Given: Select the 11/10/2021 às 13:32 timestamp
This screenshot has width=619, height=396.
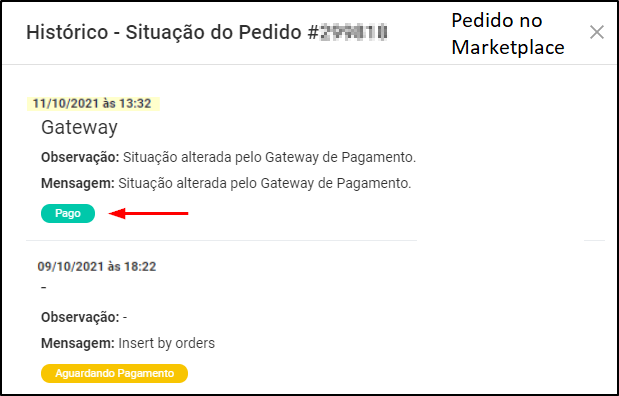Looking at the screenshot, I should click(x=92, y=104).
